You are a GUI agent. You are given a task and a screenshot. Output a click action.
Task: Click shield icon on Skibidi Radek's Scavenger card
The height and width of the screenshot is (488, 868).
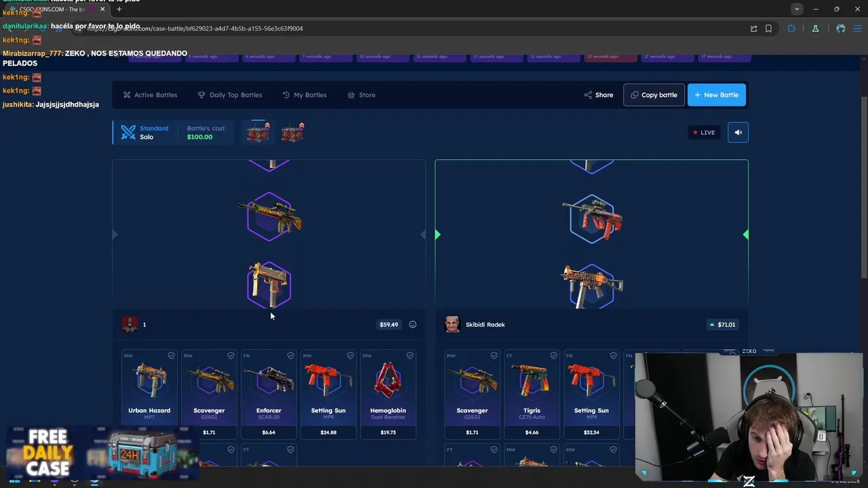tap(494, 356)
